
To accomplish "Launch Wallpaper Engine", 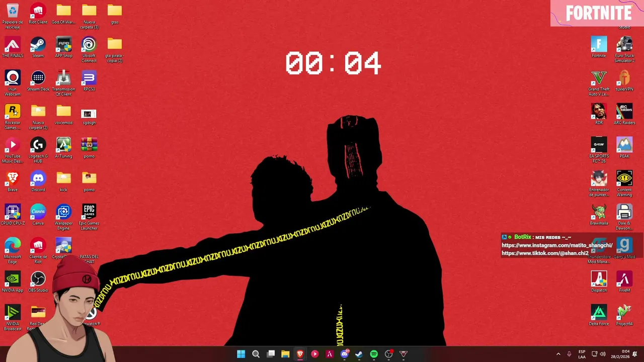I will click(63, 217).
